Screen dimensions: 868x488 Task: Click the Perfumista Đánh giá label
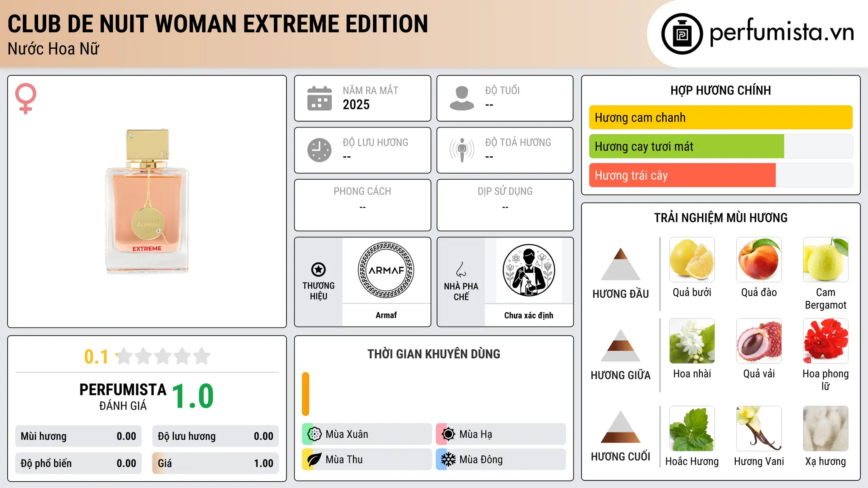pyautogui.click(x=123, y=396)
